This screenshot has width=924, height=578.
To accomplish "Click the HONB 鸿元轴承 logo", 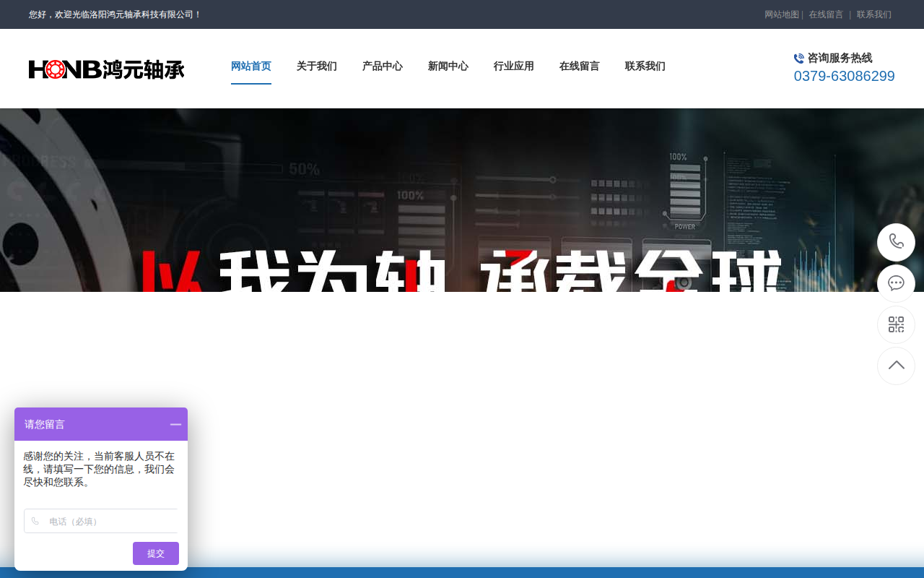I will pyautogui.click(x=106, y=69).
